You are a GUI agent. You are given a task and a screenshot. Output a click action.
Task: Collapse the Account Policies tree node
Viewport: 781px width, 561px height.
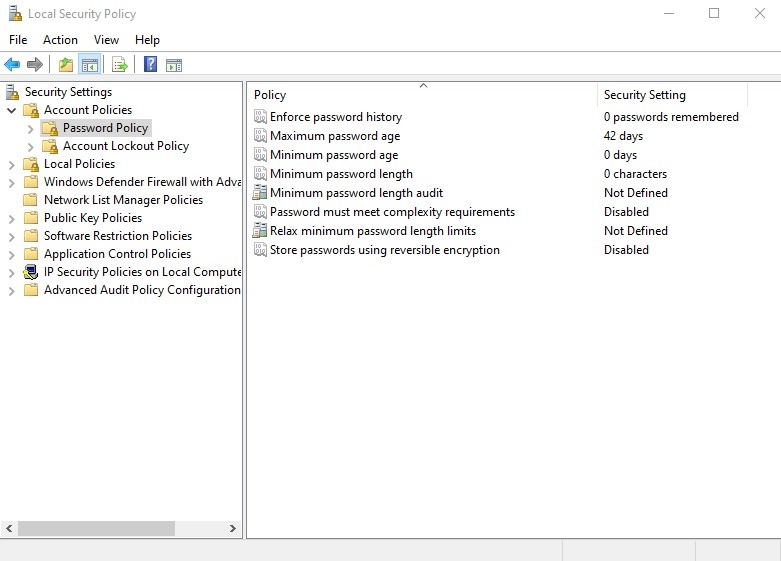(x=12, y=110)
